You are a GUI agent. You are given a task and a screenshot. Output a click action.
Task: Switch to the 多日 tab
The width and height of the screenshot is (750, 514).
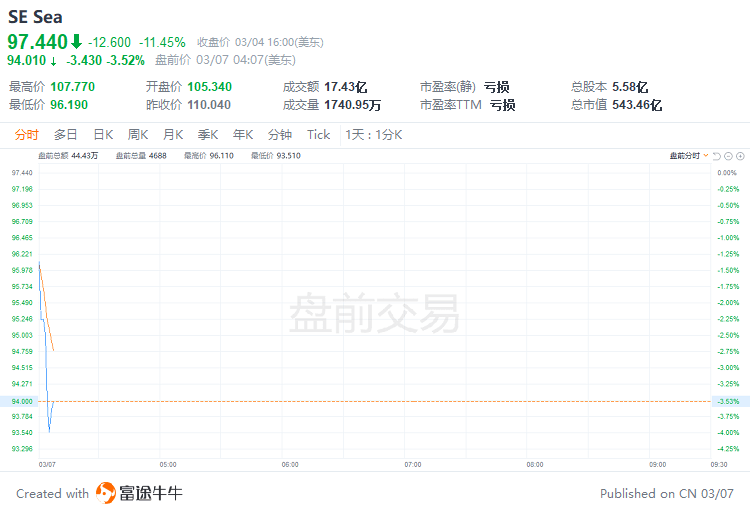[x=66, y=135]
